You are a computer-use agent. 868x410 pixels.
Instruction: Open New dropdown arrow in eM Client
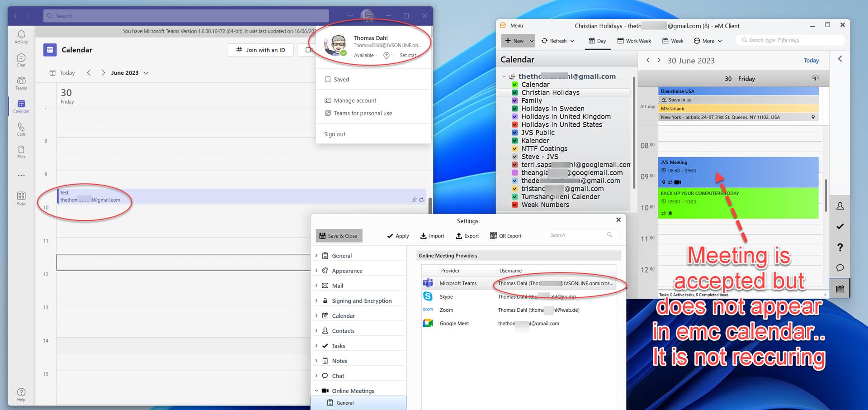pos(532,41)
